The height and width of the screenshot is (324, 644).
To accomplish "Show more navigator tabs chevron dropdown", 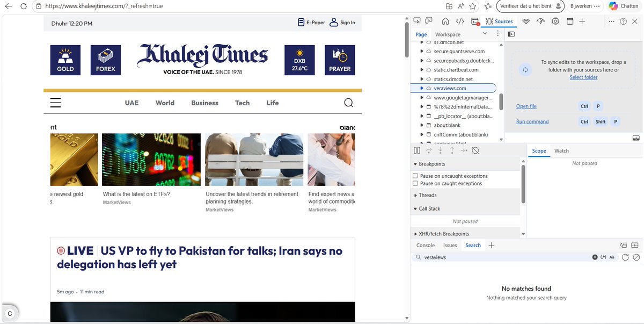I will 485,33.
